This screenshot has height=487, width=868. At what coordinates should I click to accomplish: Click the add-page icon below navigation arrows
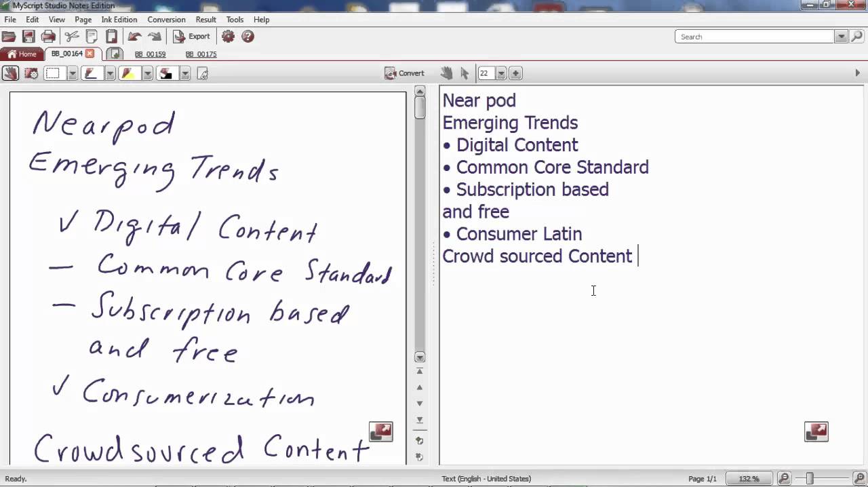point(420,441)
